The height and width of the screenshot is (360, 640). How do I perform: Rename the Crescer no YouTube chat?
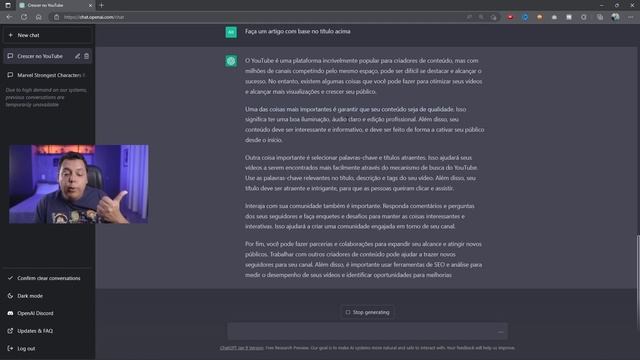[x=77, y=56]
